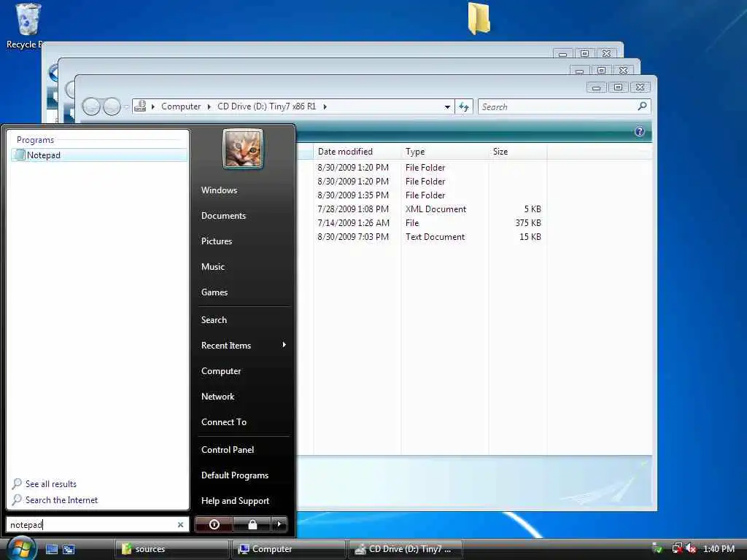Open the recent pages arrow beside Forward

tap(126, 106)
